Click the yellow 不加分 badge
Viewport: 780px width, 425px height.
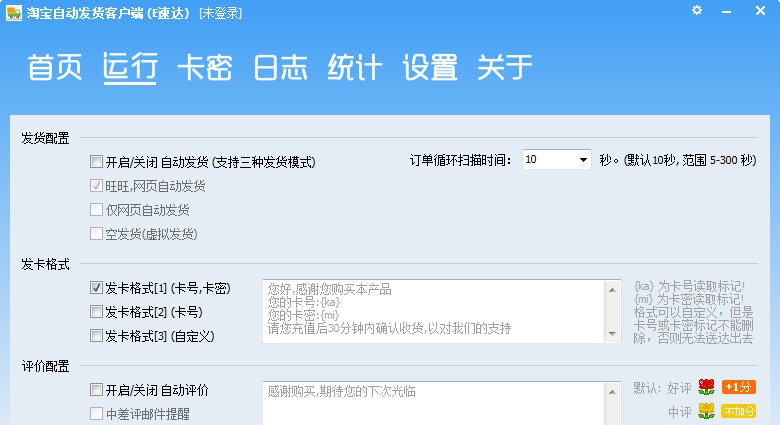(x=739, y=411)
